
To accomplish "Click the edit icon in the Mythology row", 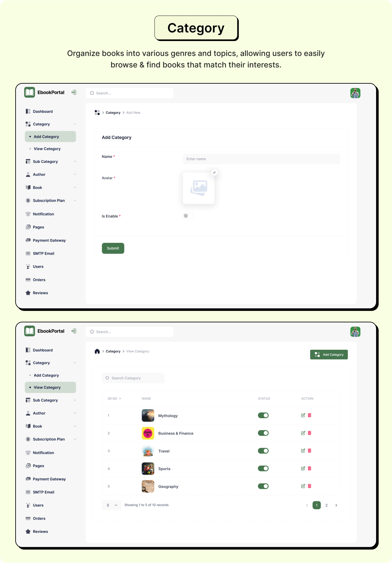I will [303, 415].
